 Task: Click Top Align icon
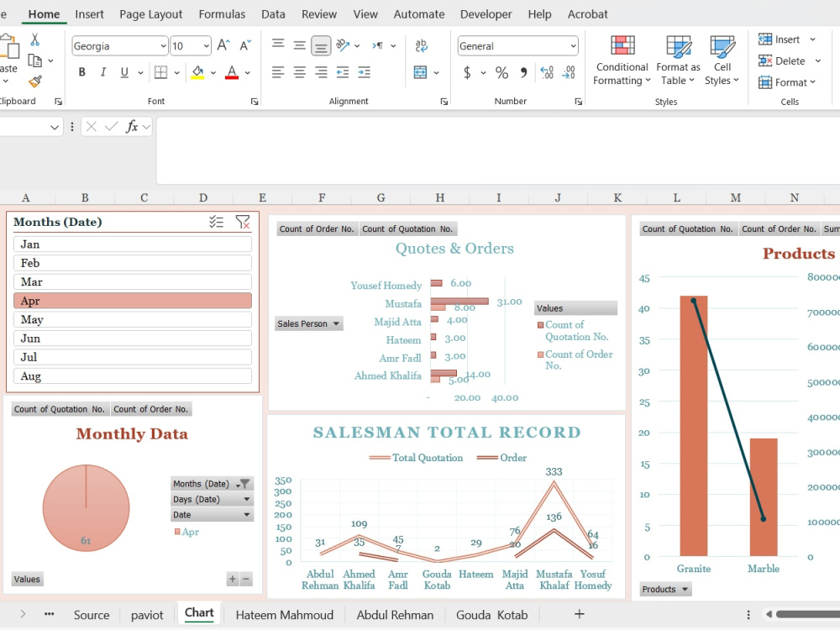[x=278, y=44]
